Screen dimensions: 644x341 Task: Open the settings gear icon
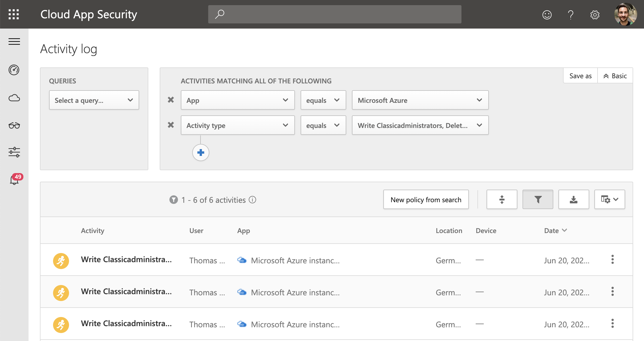pos(595,15)
